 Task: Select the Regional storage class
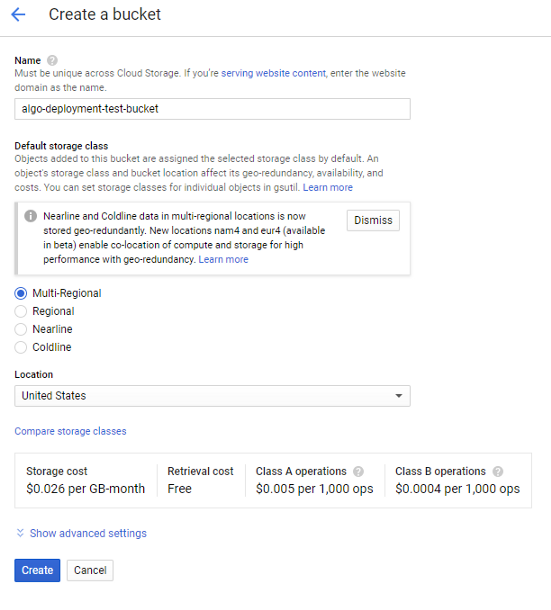pos(21,311)
